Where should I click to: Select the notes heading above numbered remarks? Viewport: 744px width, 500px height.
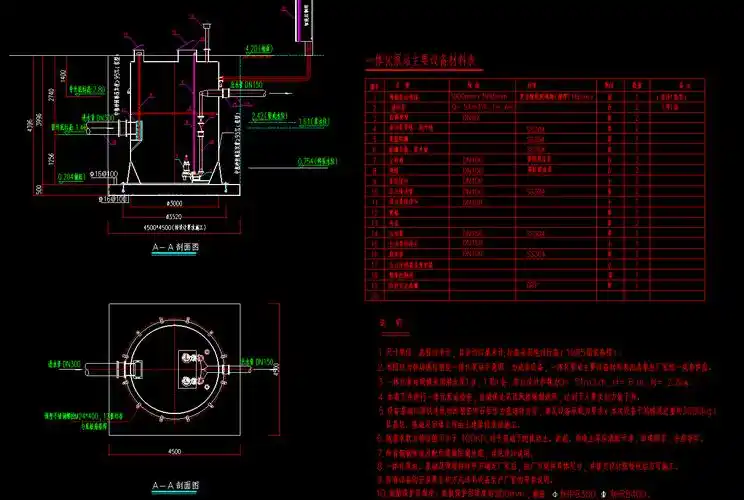[x=390, y=324]
